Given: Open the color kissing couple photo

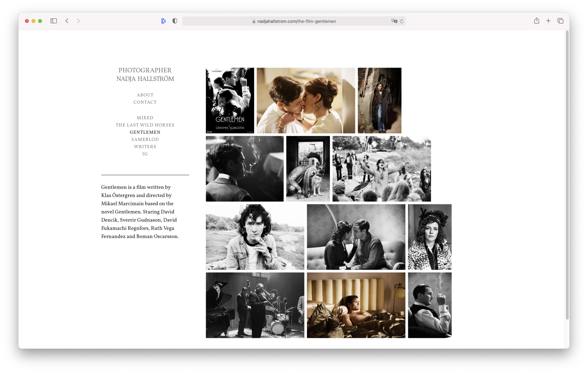Looking at the screenshot, I should pyautogui.click(x=306, y=100).
